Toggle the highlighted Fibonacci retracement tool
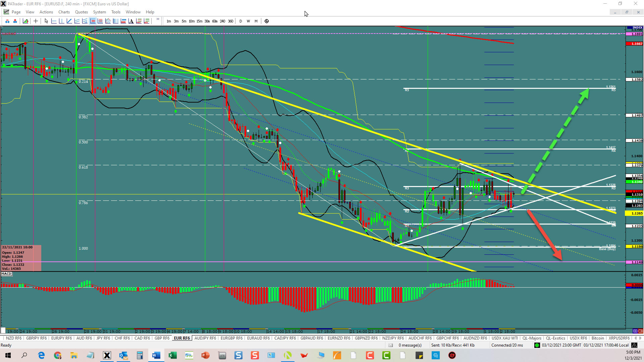This screenshot has width=644, height=362. [x=93, y=21]
